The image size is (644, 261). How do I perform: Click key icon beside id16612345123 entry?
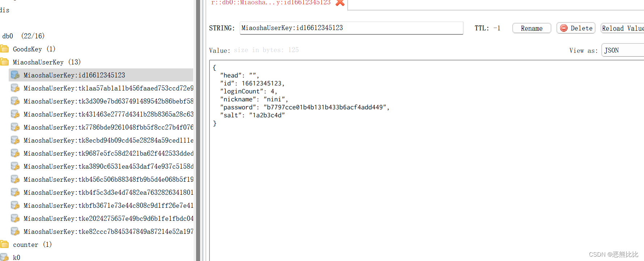pos(15,75)
